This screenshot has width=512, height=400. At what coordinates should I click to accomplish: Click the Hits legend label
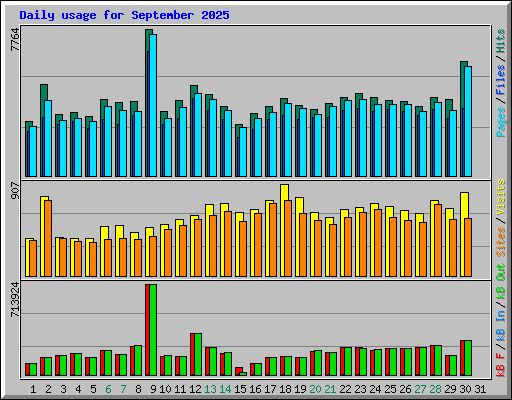[501, 41]
